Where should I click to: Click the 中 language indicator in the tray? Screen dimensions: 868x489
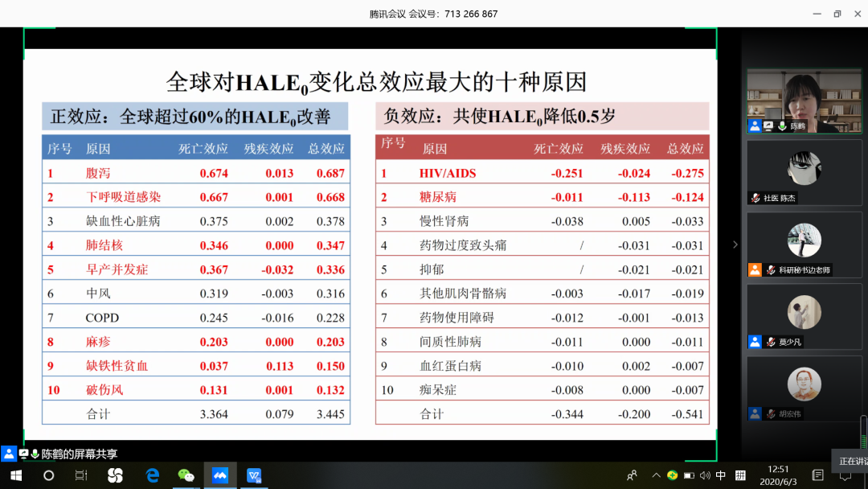(x=721, y=475)
